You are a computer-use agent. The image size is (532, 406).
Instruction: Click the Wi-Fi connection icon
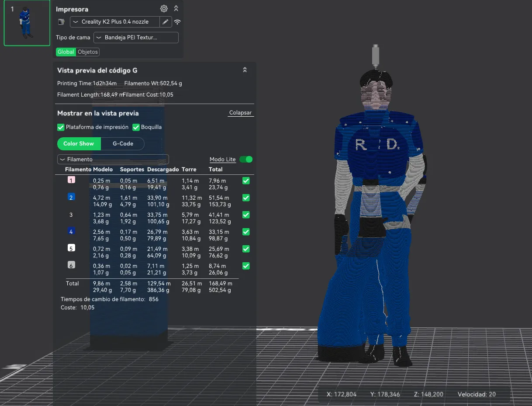point(177,22)
